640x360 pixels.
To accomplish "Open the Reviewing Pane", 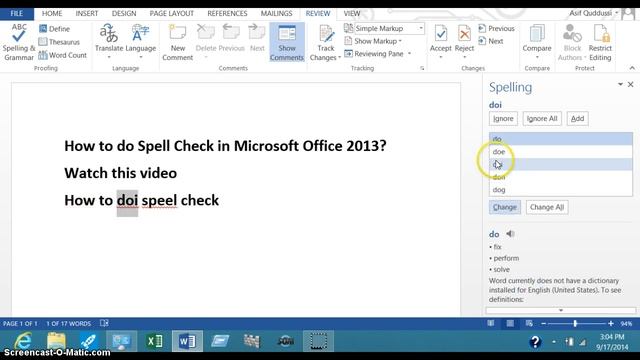I will click(374, 54).
